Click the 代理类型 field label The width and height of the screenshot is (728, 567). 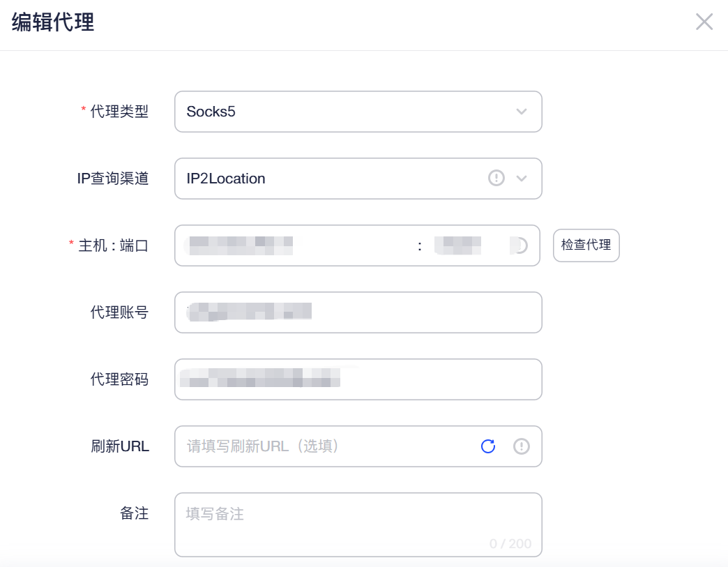[119, 112]
